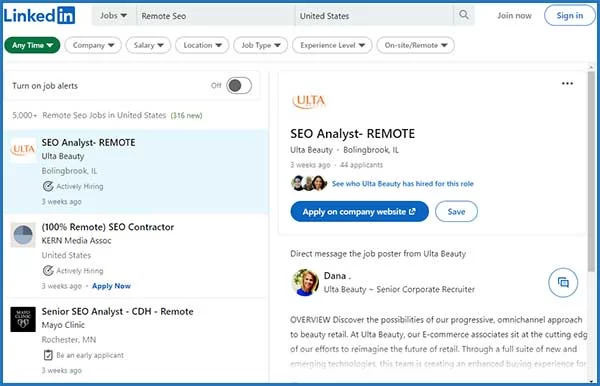The height and width of the screenshot is (386, 600).
Task: Open Senior SEO Analyst - CDH - Remote listing
Action: pyautogui.click(x=117, y=311)
